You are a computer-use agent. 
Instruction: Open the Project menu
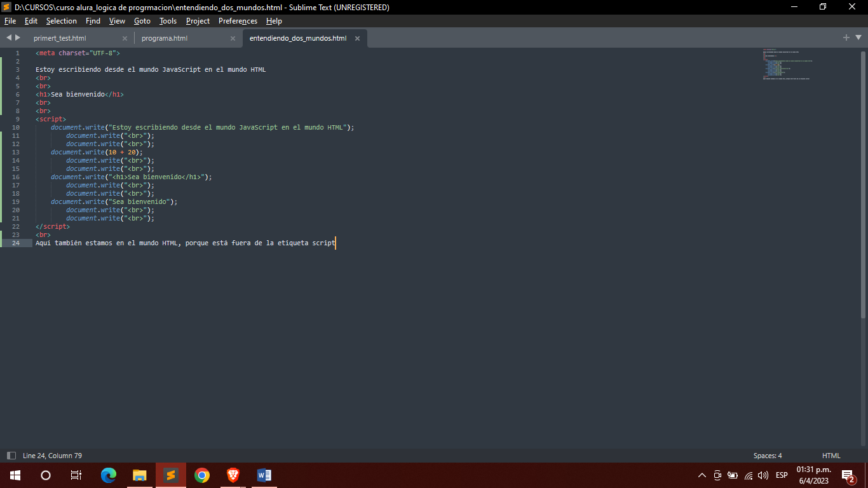[x=198, y=21]
